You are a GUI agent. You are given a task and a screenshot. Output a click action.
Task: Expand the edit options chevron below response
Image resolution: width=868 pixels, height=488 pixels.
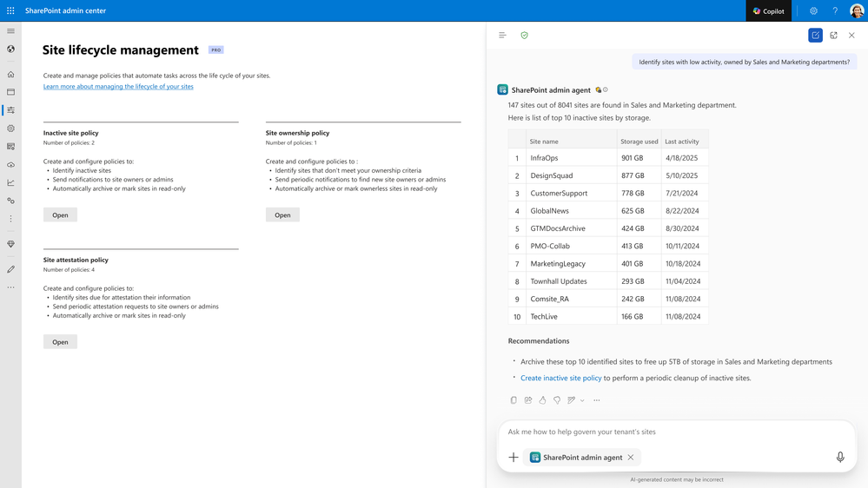pyautogui.click(x=582, y=400)
